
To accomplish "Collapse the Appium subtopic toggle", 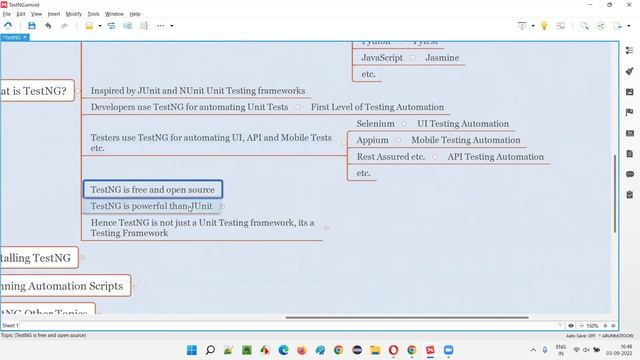I will tap(398, 140).
